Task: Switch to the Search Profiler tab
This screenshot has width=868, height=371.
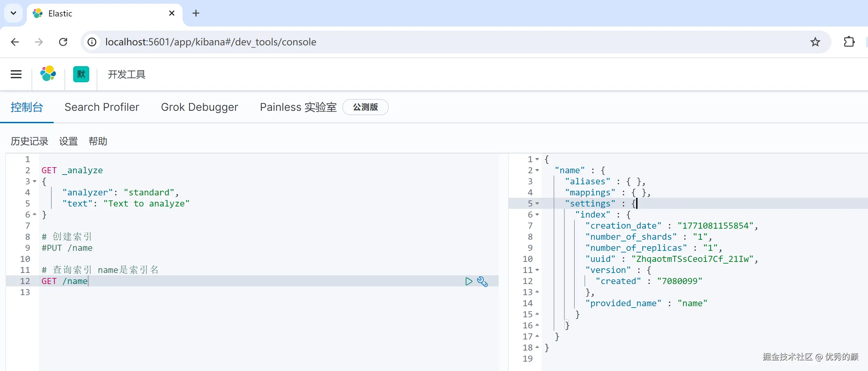Action: pyautogui.click(x=101, y=107)
